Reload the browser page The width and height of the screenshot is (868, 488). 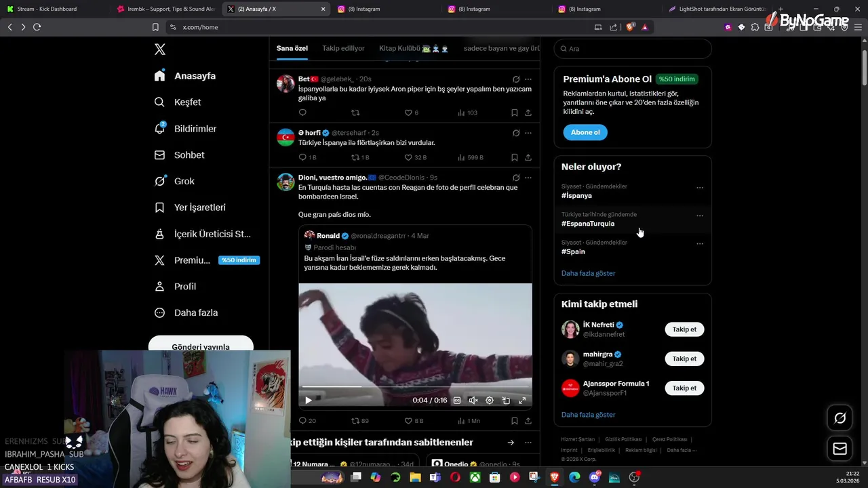click(x=37, y=27)
